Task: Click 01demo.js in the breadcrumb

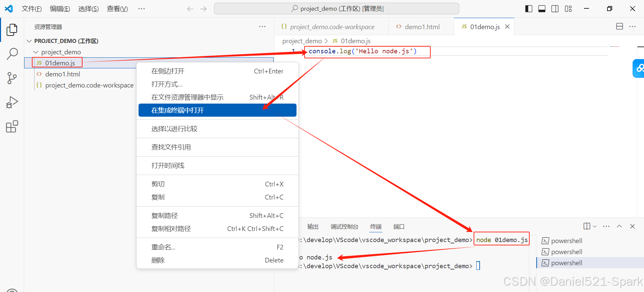Action: (x=356, y=41)
